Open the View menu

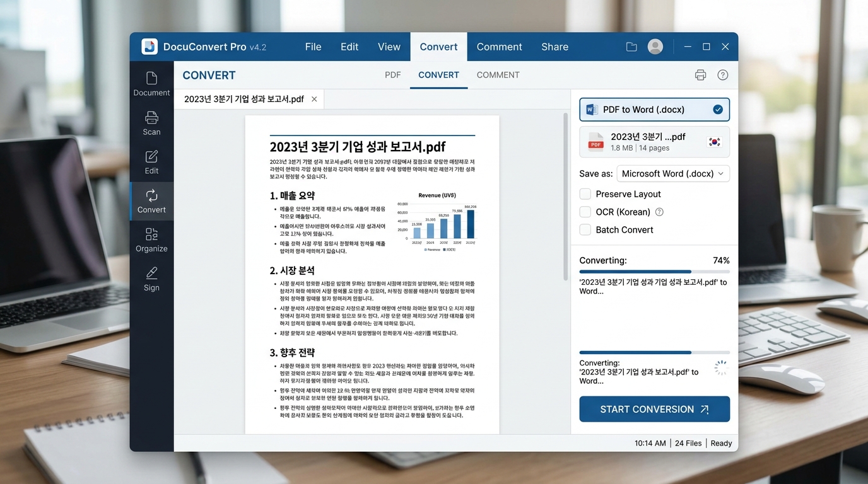tap(389, 47)
